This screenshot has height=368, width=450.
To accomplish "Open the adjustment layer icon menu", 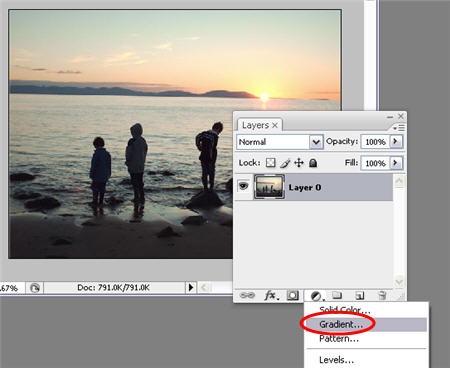I will pos(316,296).
